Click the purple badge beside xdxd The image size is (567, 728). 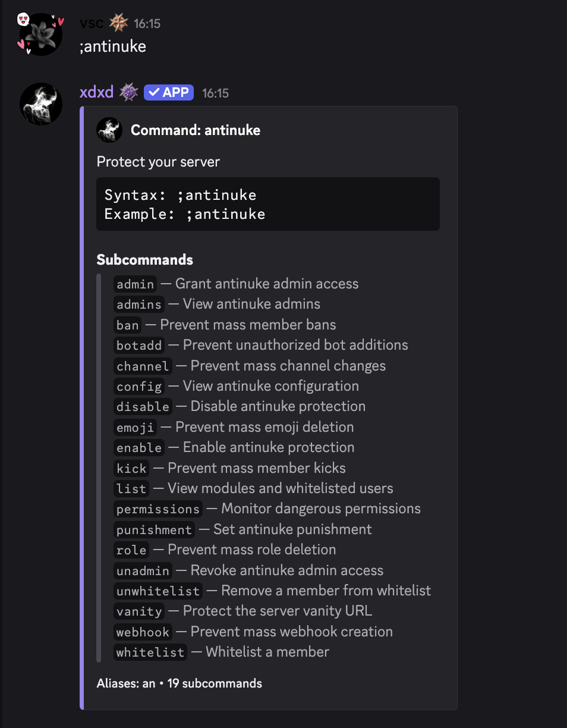click(x=129, y=93)
